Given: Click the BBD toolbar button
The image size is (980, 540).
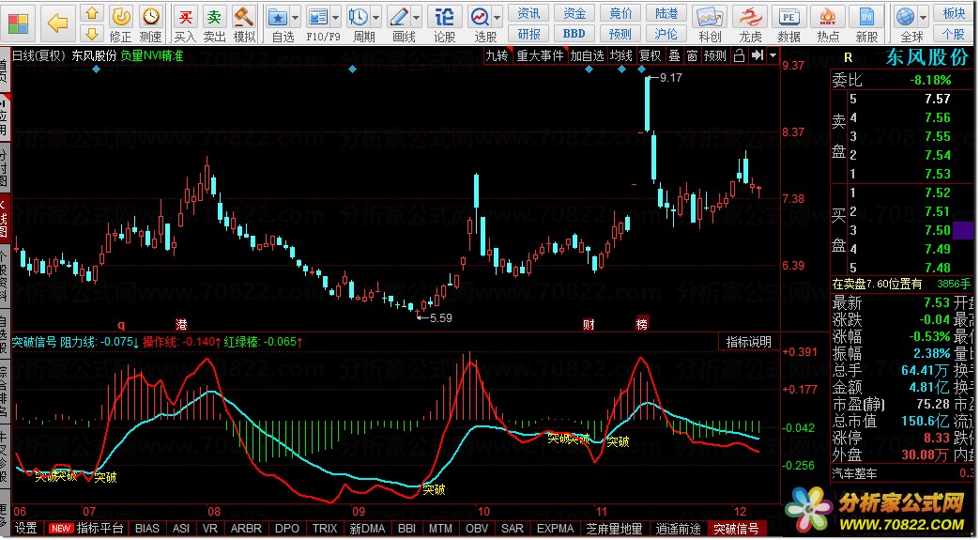Looking at the screenshot, I should pyautogui.click(x=574, y=34).
